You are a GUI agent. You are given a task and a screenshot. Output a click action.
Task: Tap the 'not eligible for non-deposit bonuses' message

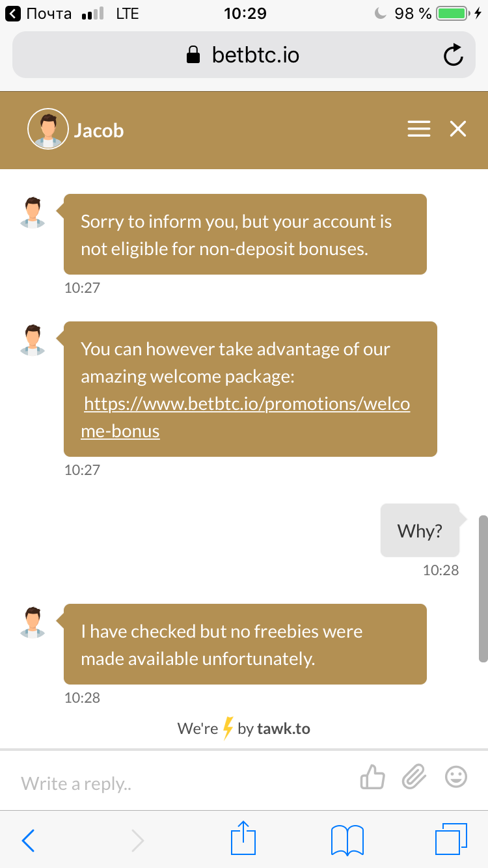pyautogui.click(x=245, y=234)
